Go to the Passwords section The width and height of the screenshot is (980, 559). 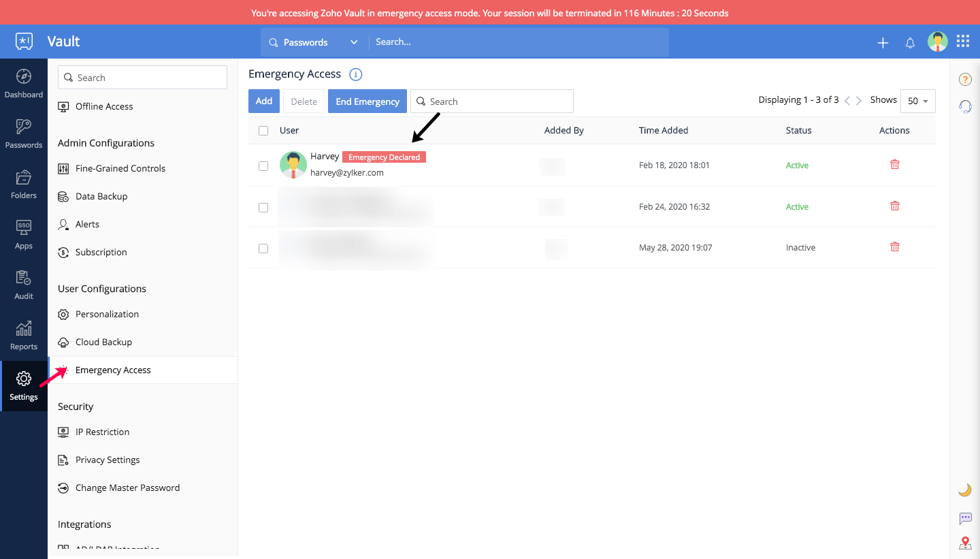(24, 134)
